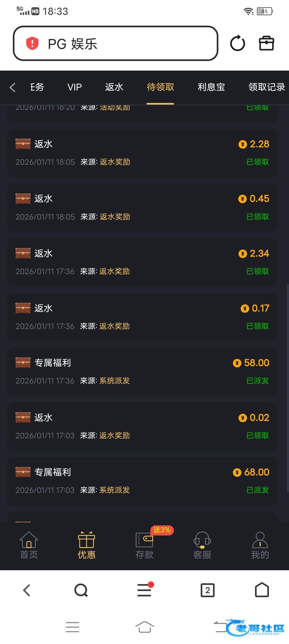This screenshot has width=289, height=644.
Task: Open the 领取记录 tab
Action: pyautogui.click(x=267, y=87)
